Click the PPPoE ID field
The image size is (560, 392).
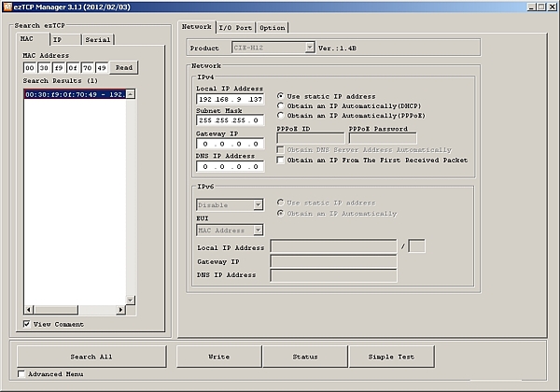(311, 138)
